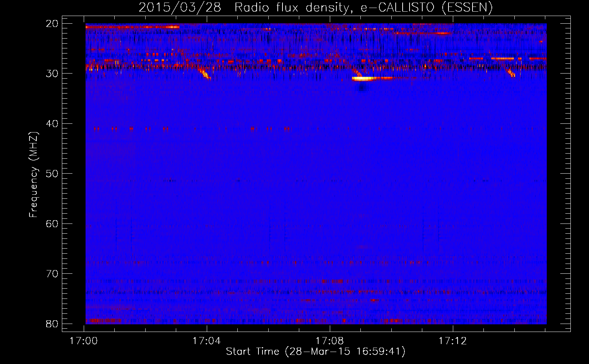
Task: Click the dark spot below the bright burst
Action: pos(362,87)
